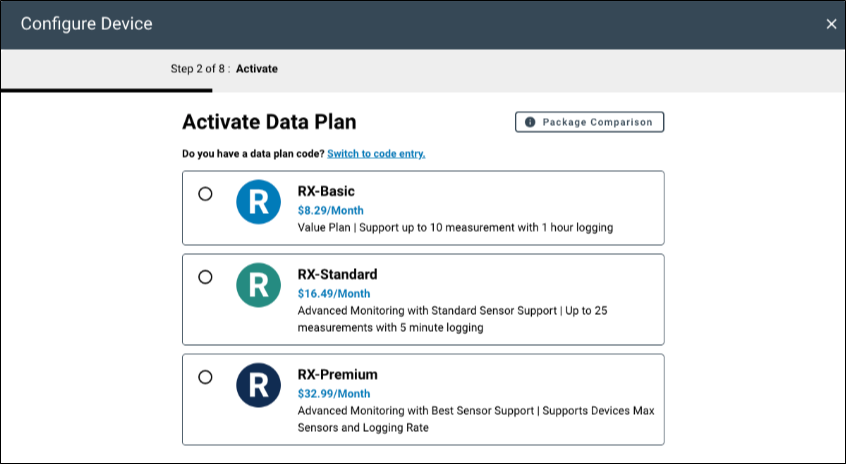Click the RX-Basic plan title
Image resolution: width=846 pixels, height=464 pixels.
326,191
